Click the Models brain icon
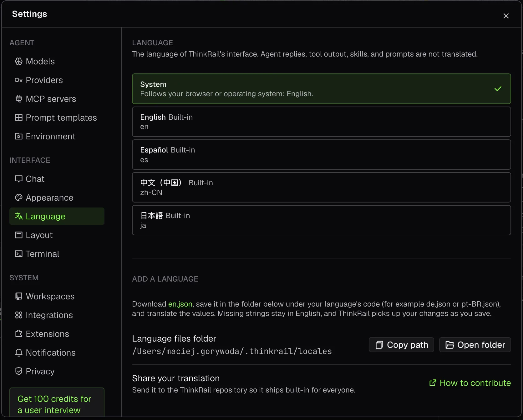The height and width of the screenshot is (420, 523). pyautogui.click(x=19, y=61)
